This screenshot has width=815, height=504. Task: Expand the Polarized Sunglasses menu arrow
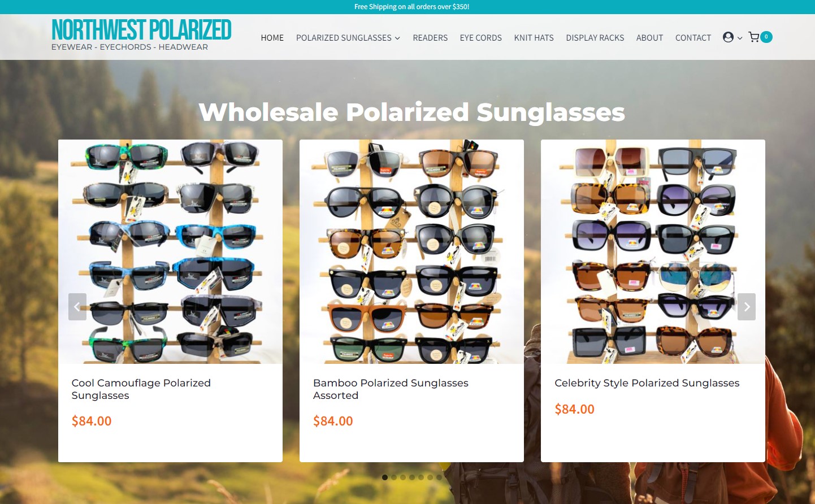(x=397, y=38)
